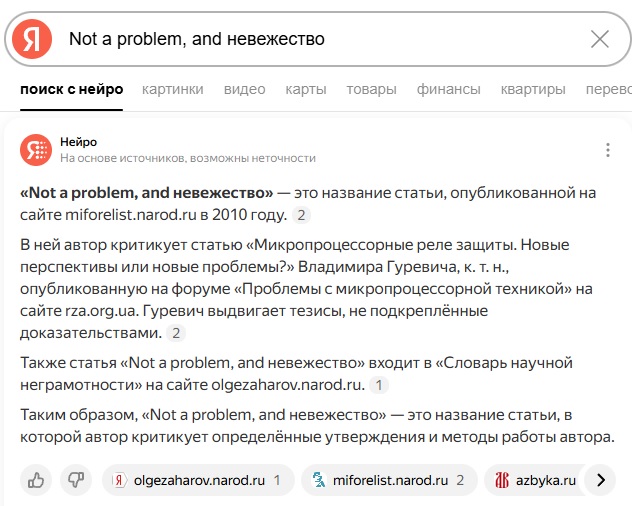This screenshot has height=506, width=632.
Task: Switch to the "поиск с нейро" tab
Action: (x=71, y=89)
